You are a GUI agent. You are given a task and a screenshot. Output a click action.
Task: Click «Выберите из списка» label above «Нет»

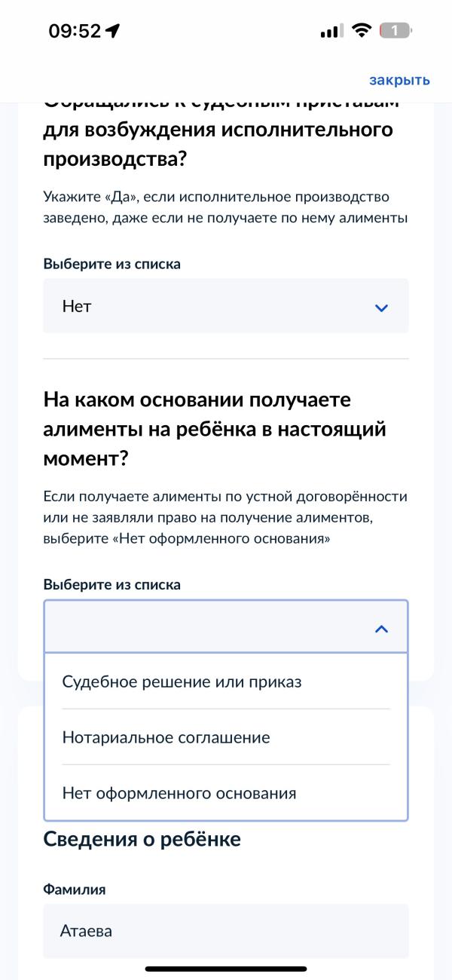tap(111, 264)
